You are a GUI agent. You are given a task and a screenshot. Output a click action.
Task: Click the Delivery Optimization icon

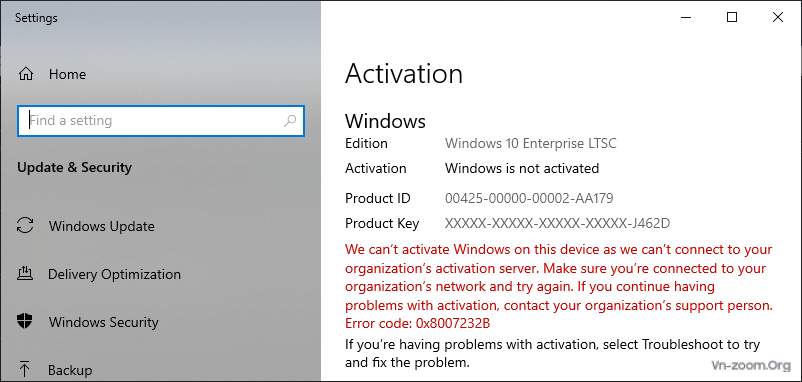pos(25,274)
